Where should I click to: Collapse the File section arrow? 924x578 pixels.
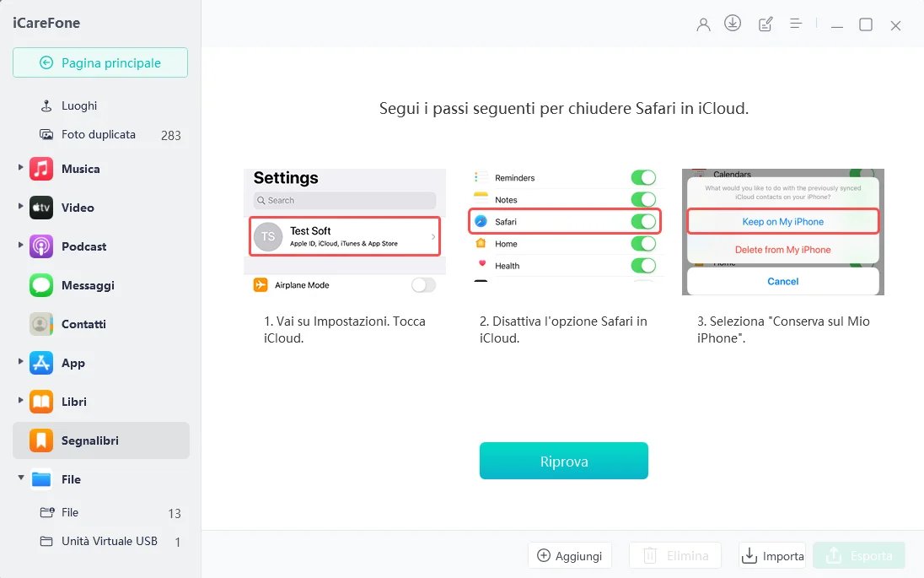(20, 478)
